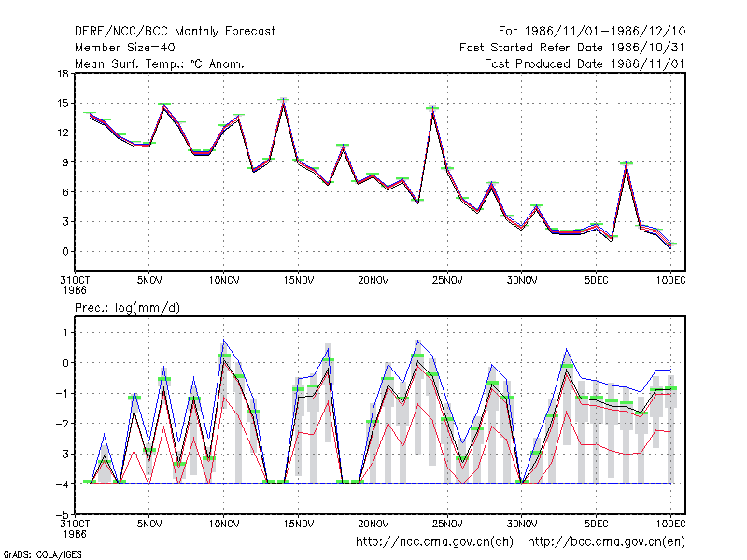Click the DERF/NCC/BCC Monthly Forecast title
The image size is (747, 560).
(x=175, y=32)
